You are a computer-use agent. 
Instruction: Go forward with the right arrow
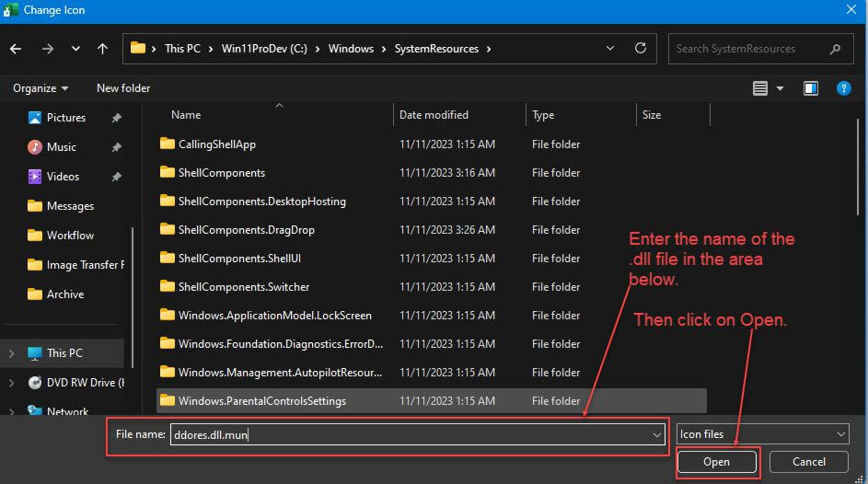tap(48, 49)
